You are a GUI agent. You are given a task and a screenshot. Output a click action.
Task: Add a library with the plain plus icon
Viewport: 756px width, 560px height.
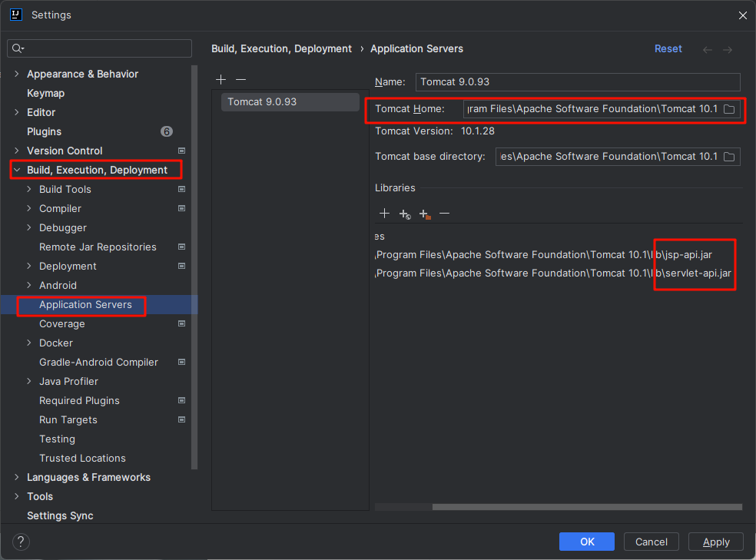tap(384, 214)
